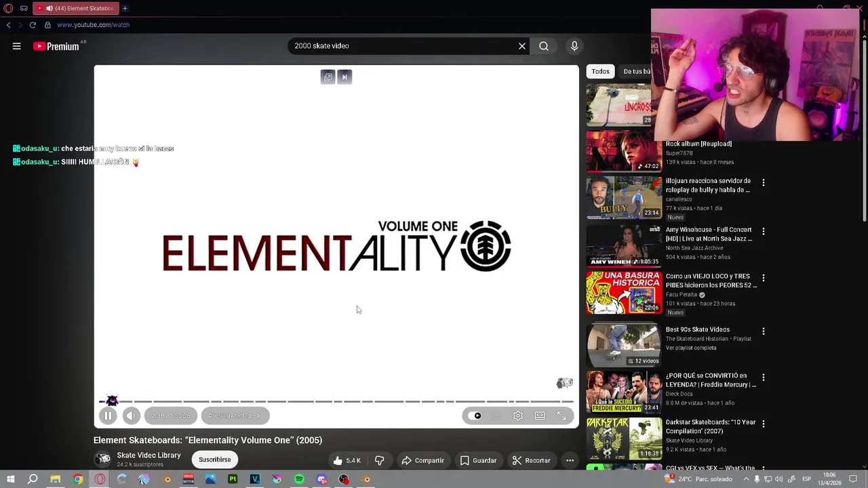
Task: Open Windows taskbar search
Action: [33, 479]
